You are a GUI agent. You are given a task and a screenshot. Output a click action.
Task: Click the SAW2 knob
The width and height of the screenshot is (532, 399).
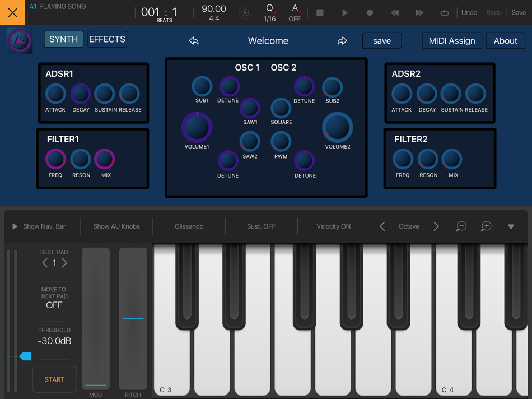(250, 142)
